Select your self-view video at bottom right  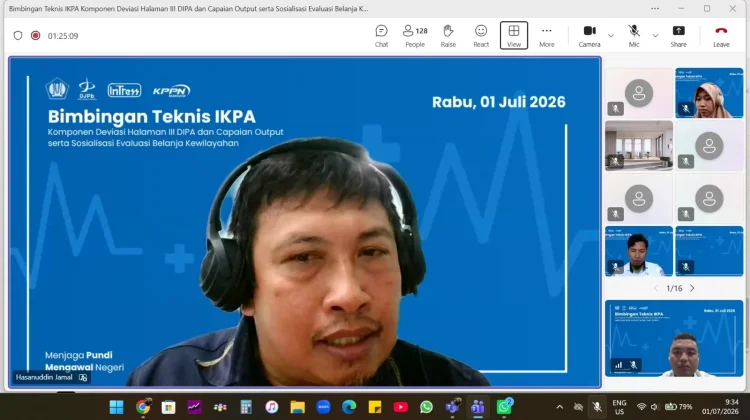pos(674,338)
